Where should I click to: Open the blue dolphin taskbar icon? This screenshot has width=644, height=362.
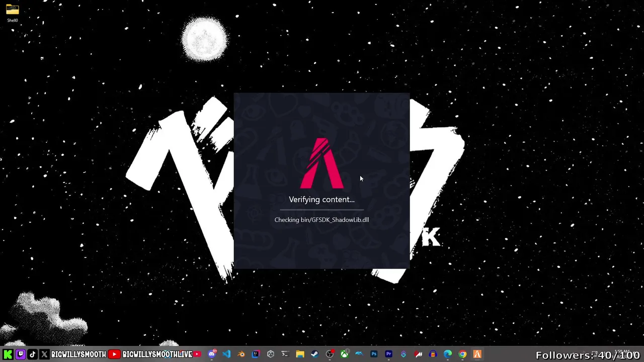click(359, 354)
